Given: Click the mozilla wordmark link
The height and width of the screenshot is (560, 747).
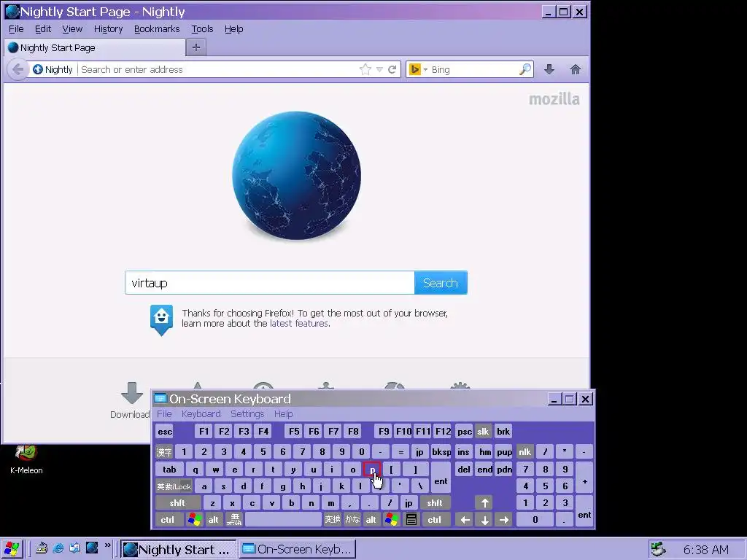Looking at the screenshot, I should coord(554,99).
